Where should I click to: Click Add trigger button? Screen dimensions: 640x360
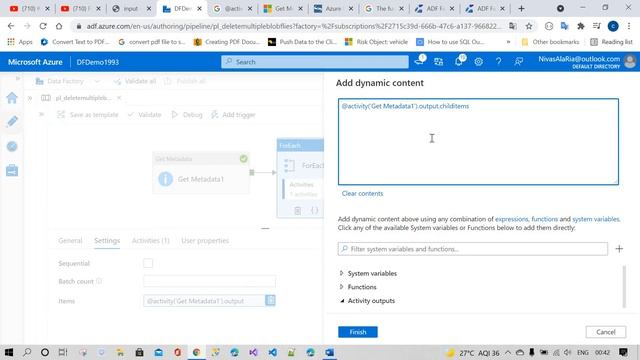(x=233, y=115)
